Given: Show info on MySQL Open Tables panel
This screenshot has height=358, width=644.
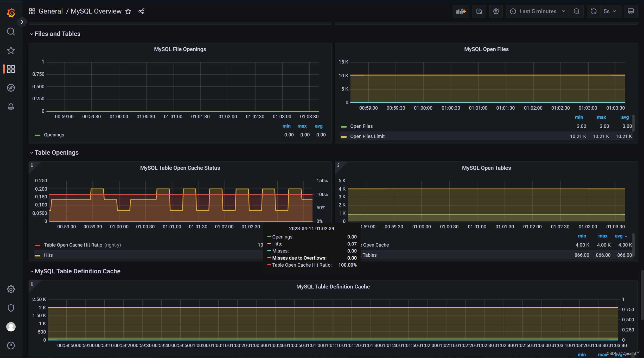Looking at the screenshot, I should pos(338,165).
